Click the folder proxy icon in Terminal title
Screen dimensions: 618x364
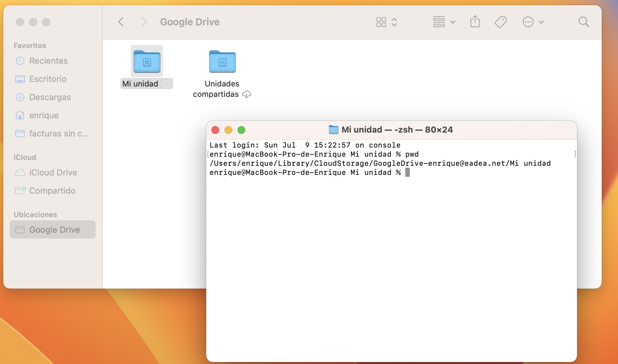tap(333, 130)
